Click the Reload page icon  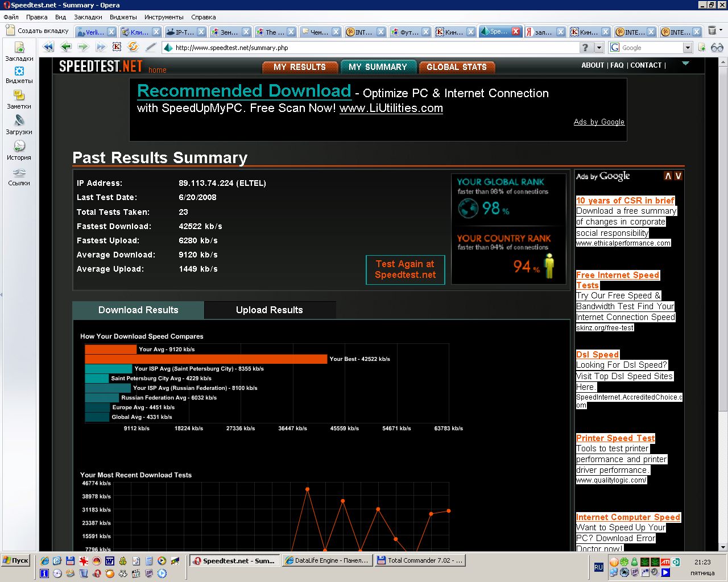[133, 47]
